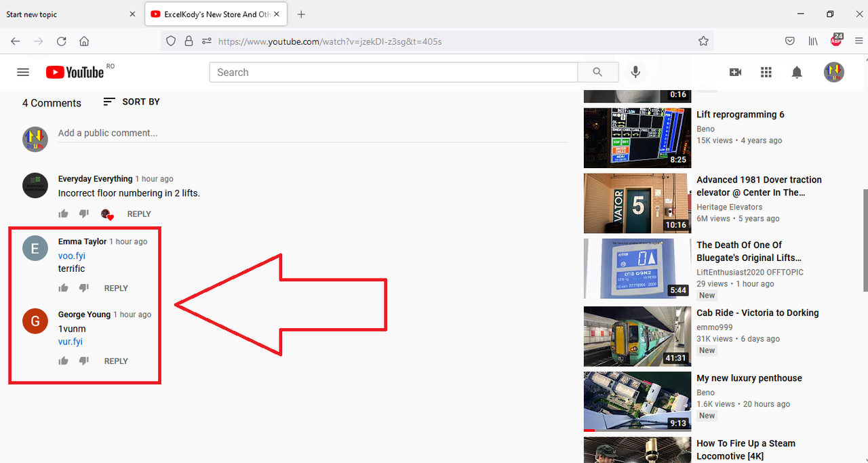Reply to George Young's comment
The width and height of the screenshot is (868, 463).
click(x=116, y=361)
